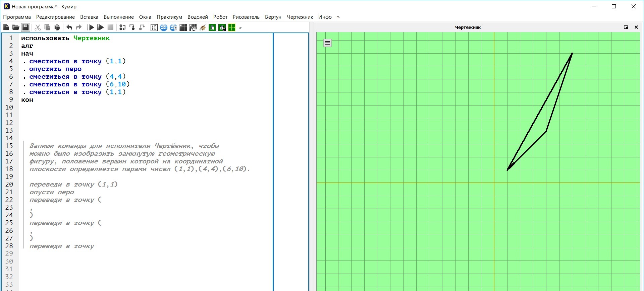
Task: Open the Редактирование menu
Action: 55,17
